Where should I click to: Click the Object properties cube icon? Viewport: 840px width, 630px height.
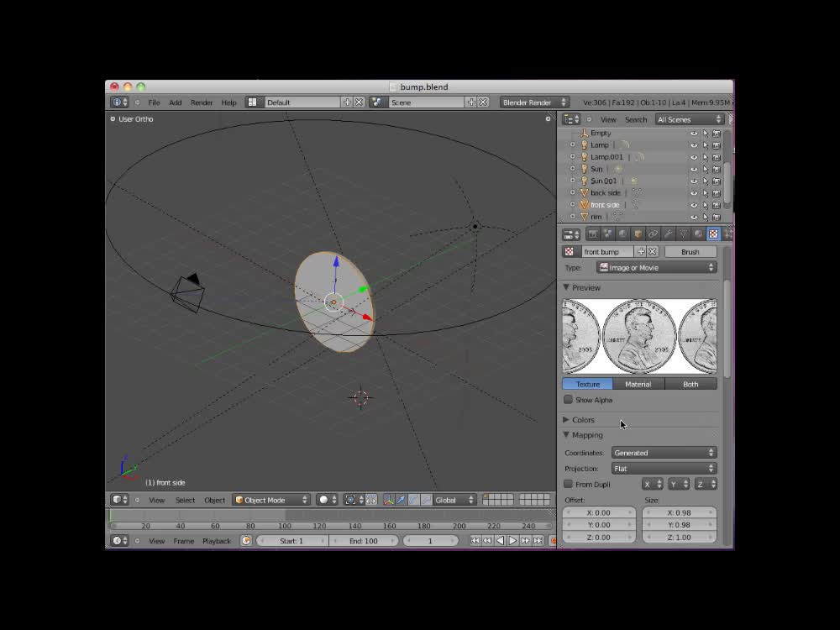point(636,234)
